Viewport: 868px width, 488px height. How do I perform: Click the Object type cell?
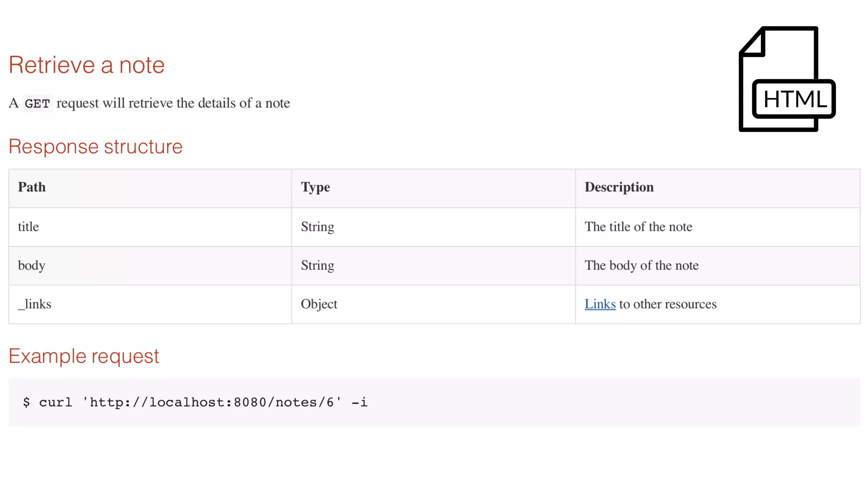click(319, 304)
